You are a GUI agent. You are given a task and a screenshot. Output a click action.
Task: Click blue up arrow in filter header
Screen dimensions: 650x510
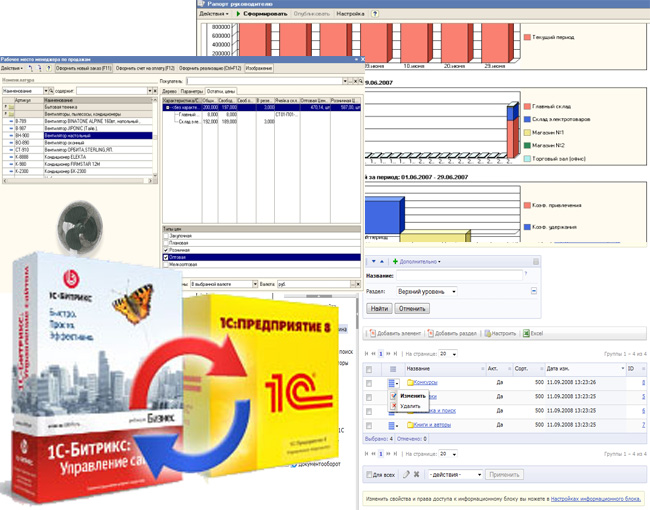point(382,262)
